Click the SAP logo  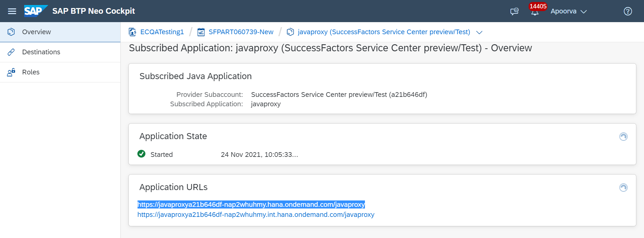36,11
